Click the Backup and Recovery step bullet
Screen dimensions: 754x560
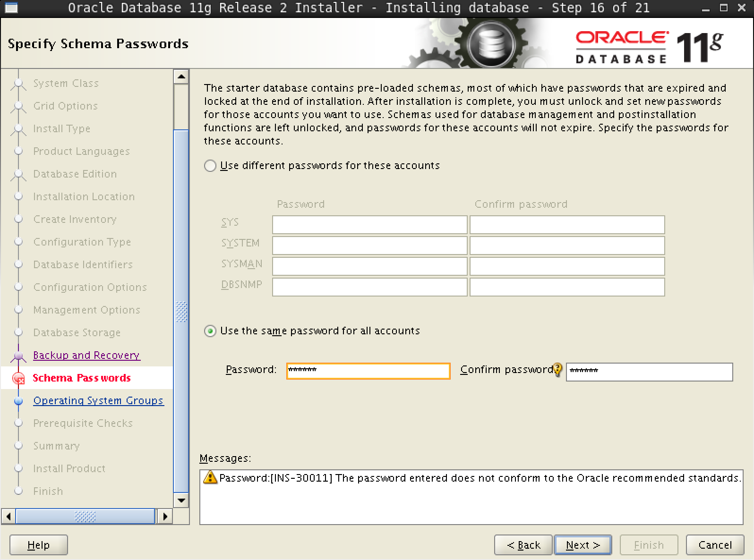click(19, 356)
